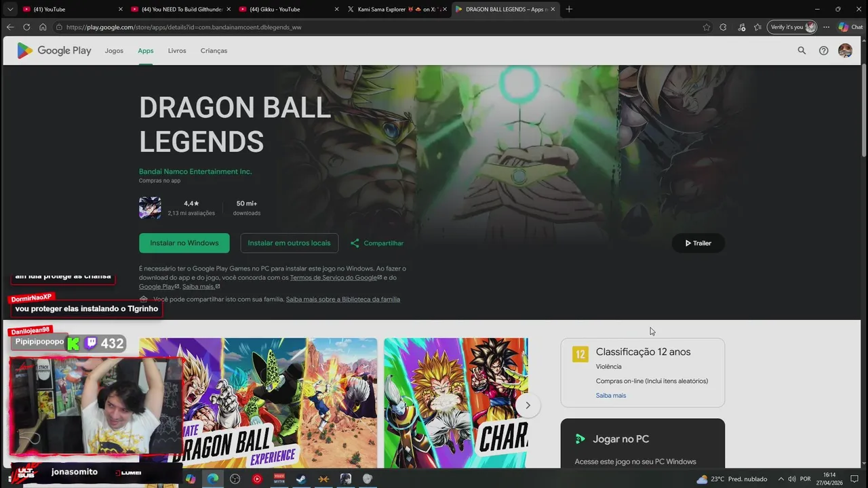Click the POR language indicator
Screen dimensions: 868x488
[x=806, y=479]
